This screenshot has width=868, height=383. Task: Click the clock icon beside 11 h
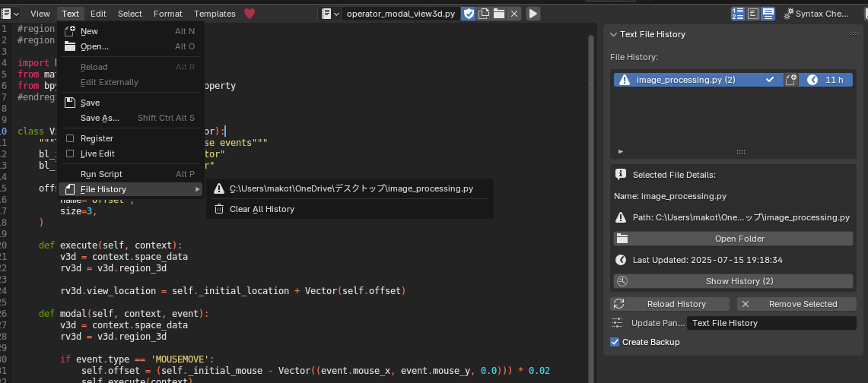click(812, 80)
